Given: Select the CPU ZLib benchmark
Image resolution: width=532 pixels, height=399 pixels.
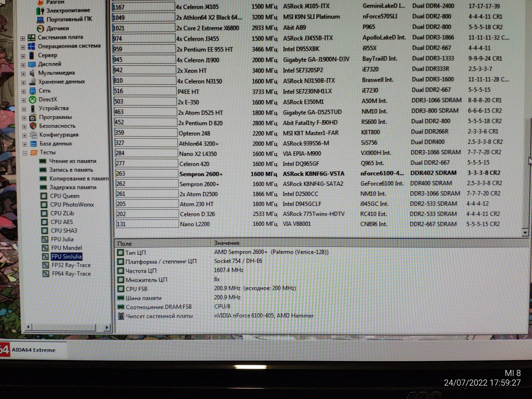Looking at the screenshot, I should [x=62, y=213].
